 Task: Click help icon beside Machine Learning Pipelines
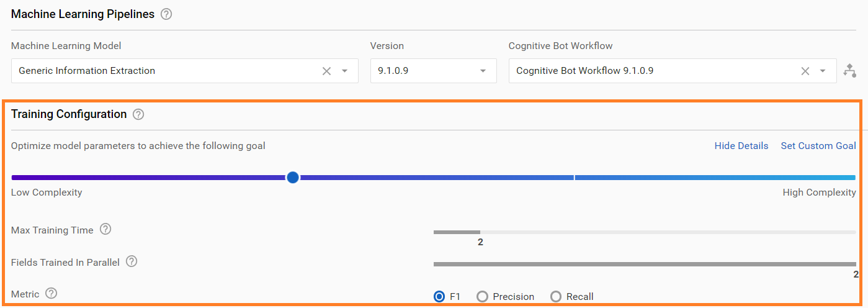point(166,14)
